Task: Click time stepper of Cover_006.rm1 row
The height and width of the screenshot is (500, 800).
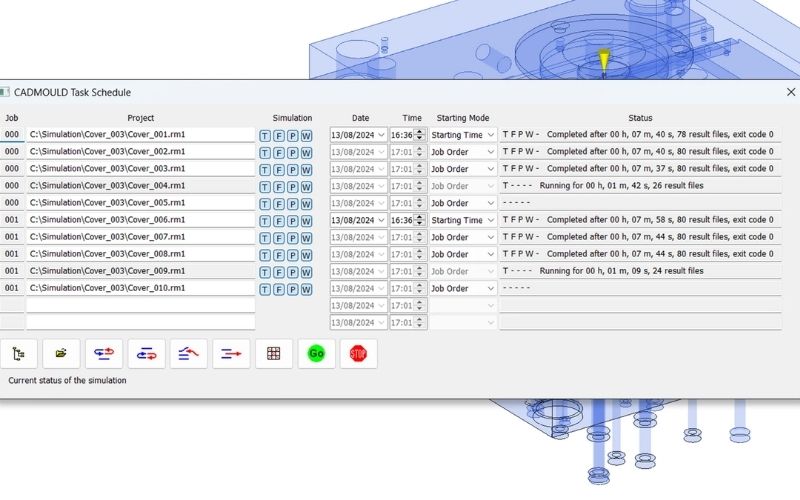Action: coord(419,220)
